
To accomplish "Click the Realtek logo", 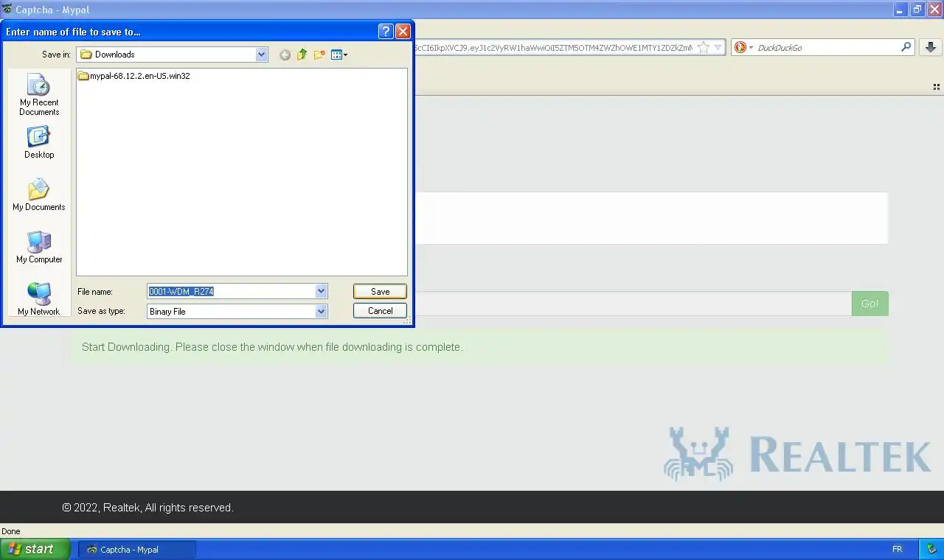I will [797, 454].
